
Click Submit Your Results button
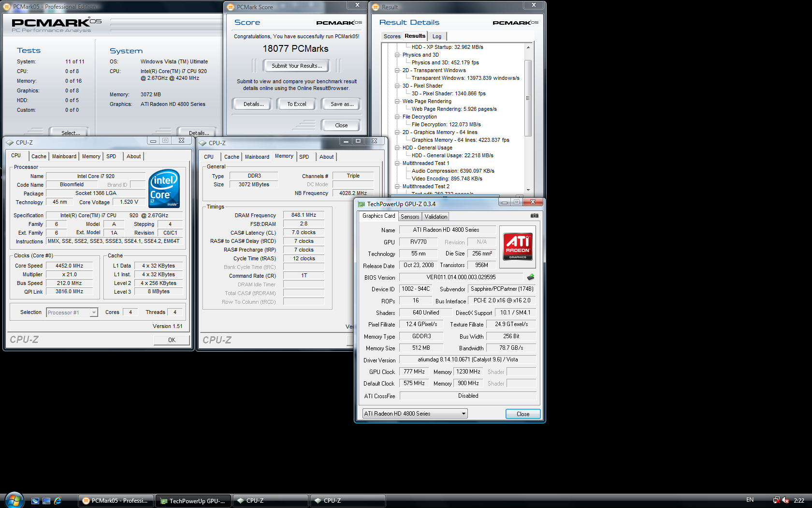coord(296,66)
